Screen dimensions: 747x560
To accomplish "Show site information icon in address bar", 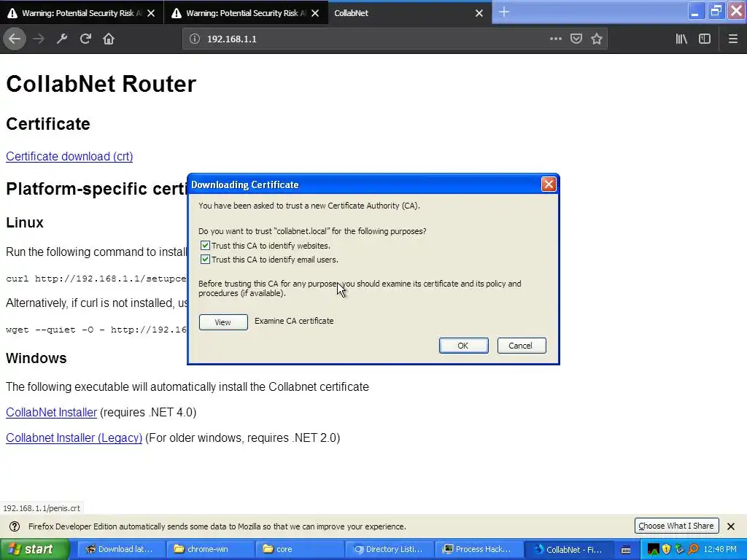I will tap(194, 39).
